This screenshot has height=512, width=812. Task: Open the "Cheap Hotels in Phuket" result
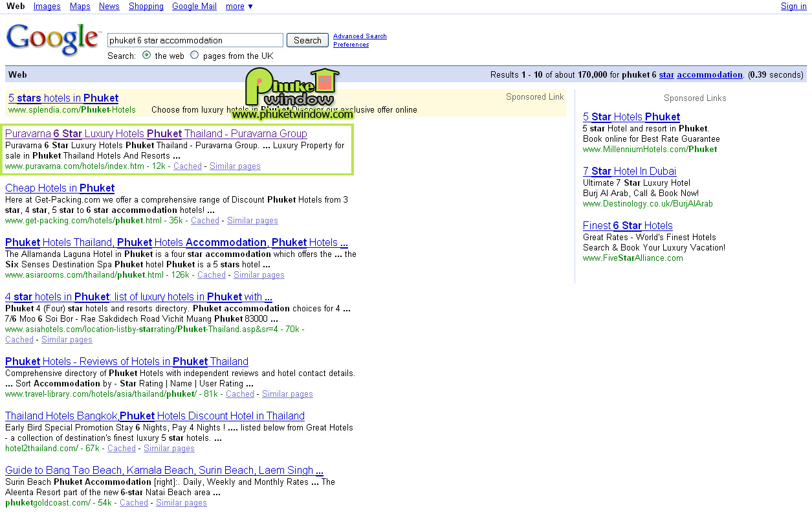coord(60,188)
